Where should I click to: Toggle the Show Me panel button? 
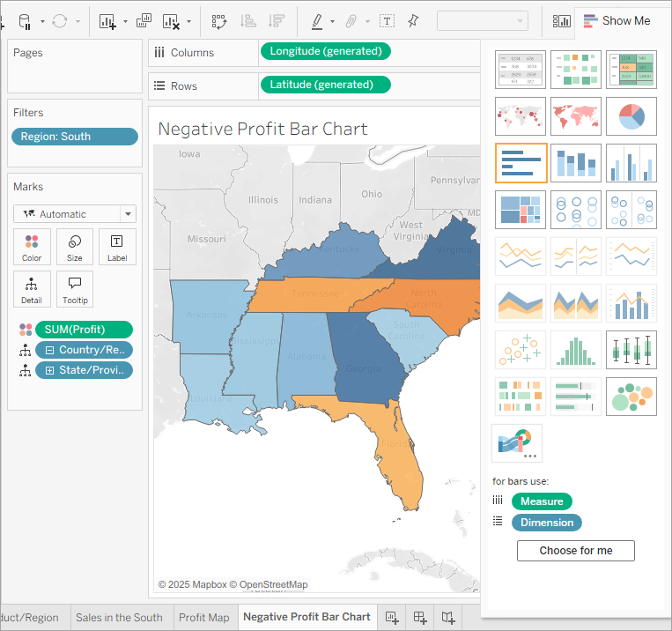point(617,20)
